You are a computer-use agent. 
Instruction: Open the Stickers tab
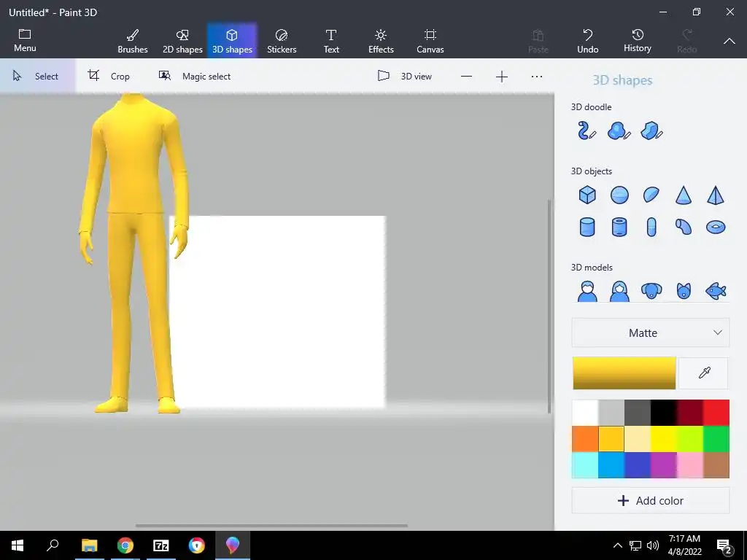coord(282,41)
